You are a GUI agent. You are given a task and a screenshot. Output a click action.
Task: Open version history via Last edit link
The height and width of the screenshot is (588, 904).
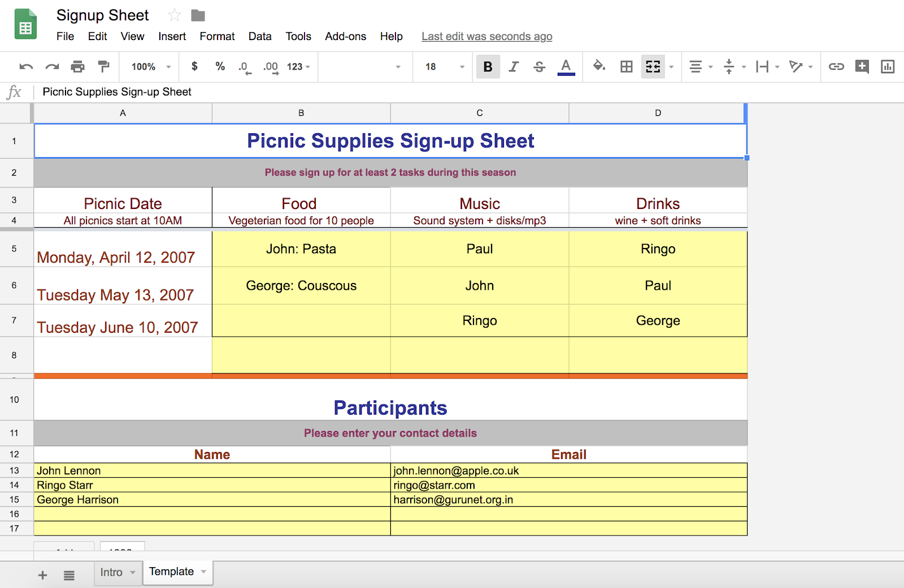click(x=486, y=36)
